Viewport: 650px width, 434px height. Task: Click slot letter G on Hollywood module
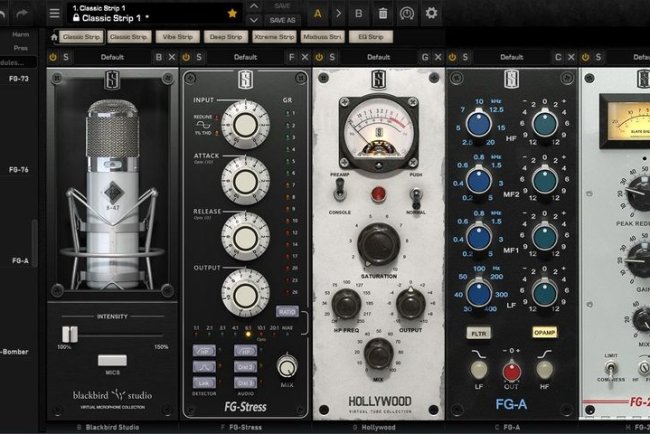pyautogui.click(x=425, y=57)
